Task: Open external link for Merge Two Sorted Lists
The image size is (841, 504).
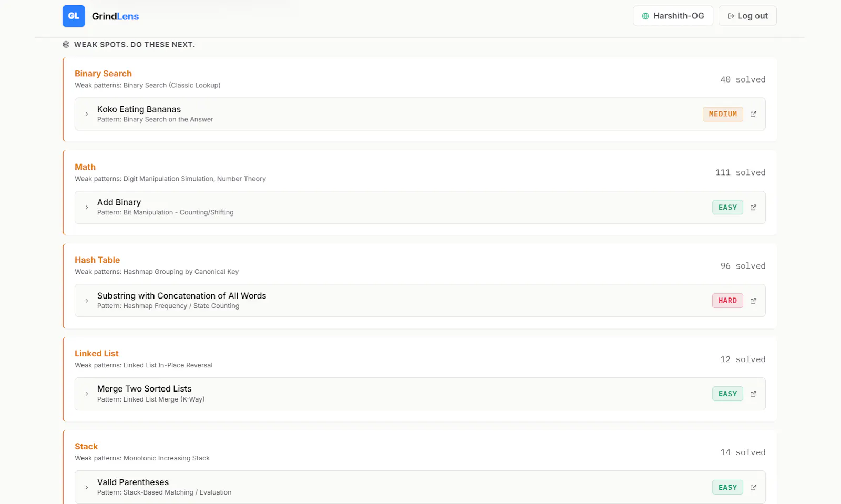Action: click(x=753, y=394)
